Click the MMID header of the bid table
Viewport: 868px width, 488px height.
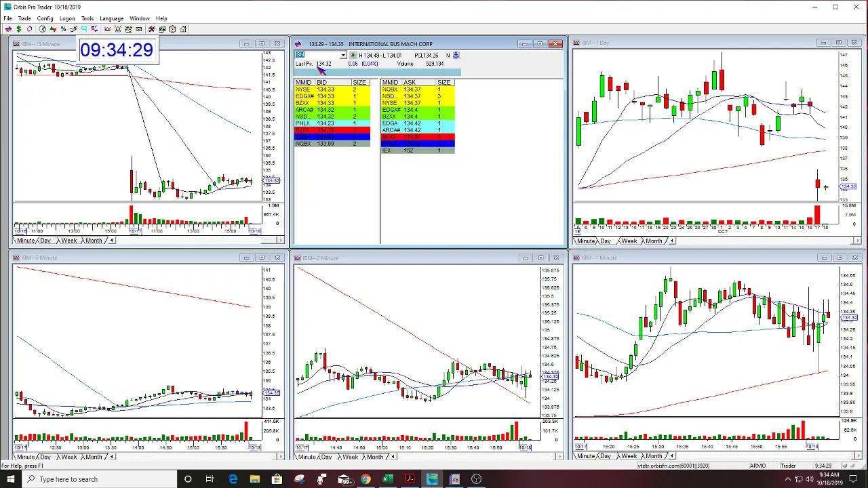click(303, 83)
